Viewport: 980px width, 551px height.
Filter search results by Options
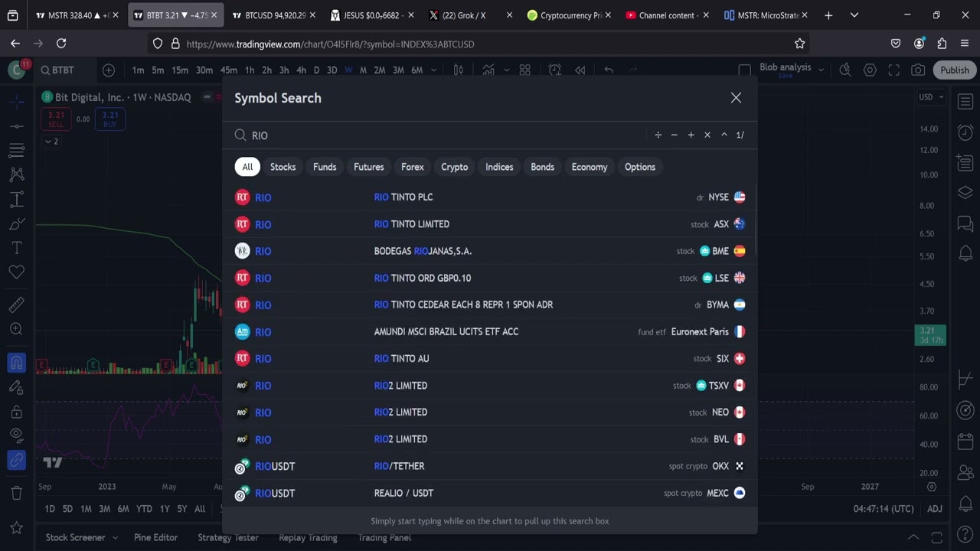click(x=639, y=167)
